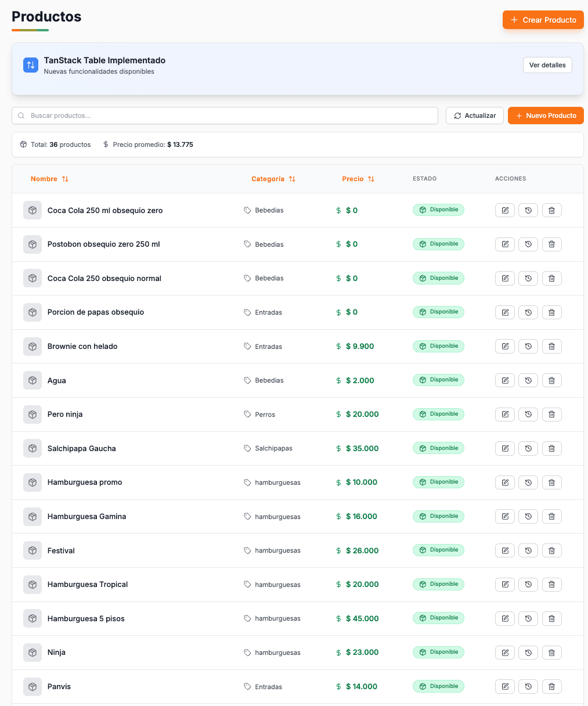The width and height of the screenshot is (588, 706).
Task: Toggle the "Ninja" Disponible badge
Action: [x=438, y=652]
